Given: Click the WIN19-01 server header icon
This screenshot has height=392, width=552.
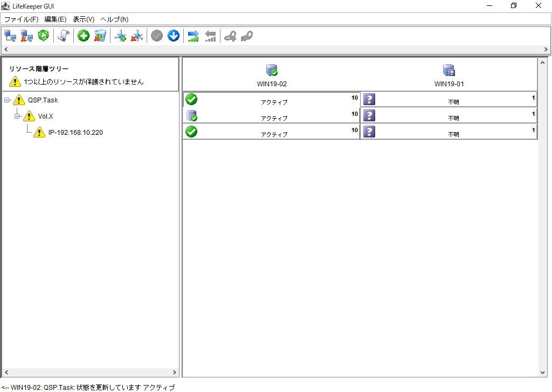Looking at the screenshot, I should [x=449, y=70].
